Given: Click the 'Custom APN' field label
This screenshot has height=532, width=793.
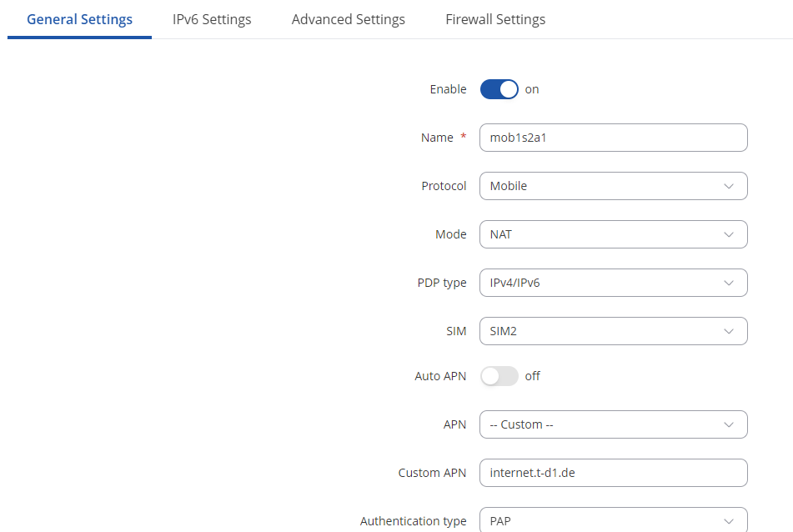Looking at the screenshot, I should [432, 473].
